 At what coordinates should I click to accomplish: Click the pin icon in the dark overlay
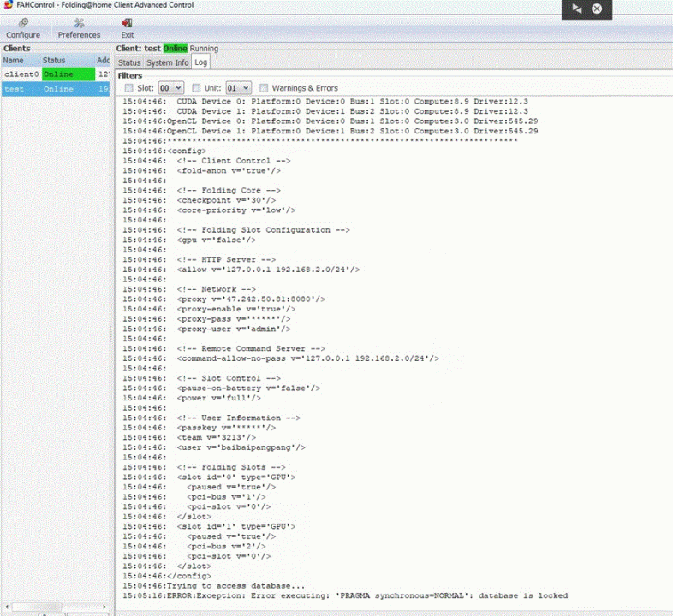point(577,9)
